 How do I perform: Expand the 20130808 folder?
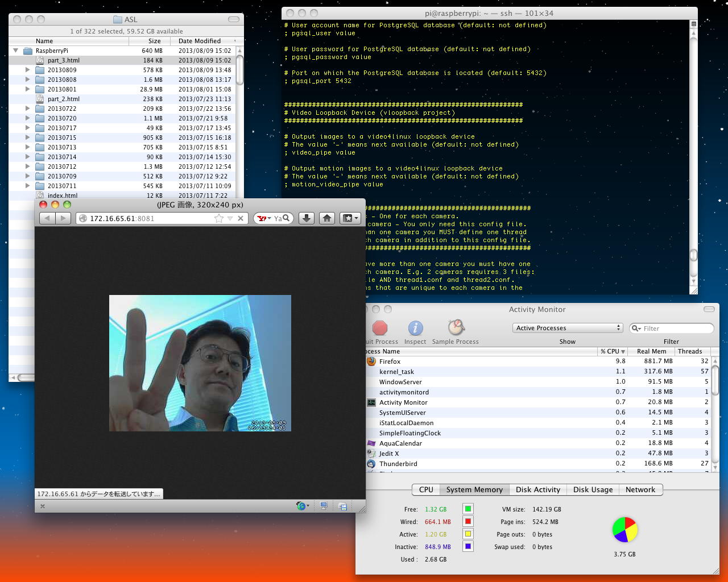[x=27, y=80]
